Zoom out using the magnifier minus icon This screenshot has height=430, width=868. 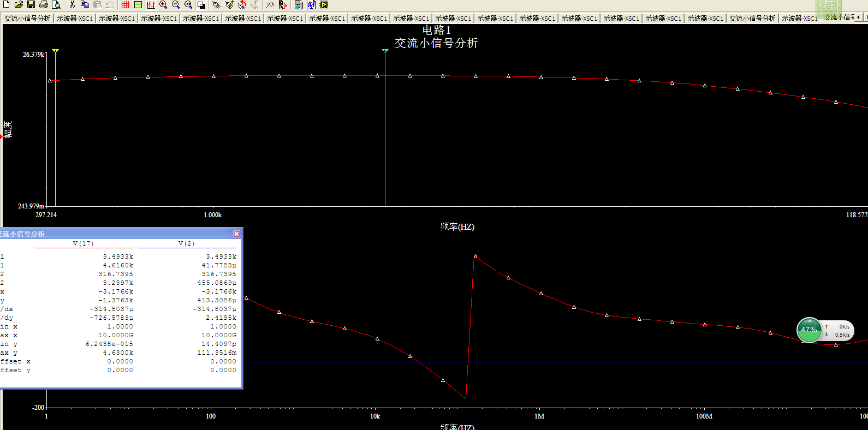coord(176,5)
